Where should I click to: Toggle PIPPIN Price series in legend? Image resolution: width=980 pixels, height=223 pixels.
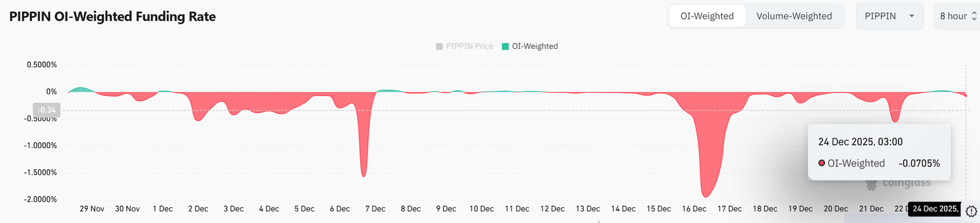[464, 46]
